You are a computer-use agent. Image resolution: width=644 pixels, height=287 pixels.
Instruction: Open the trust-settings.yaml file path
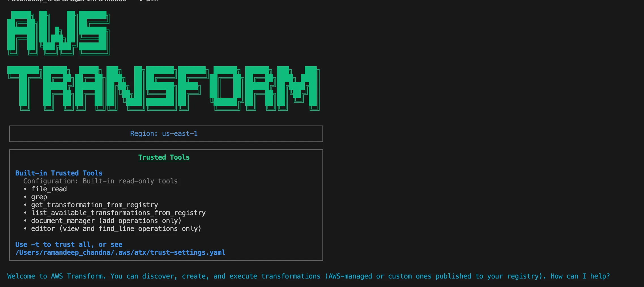[120, 252]
